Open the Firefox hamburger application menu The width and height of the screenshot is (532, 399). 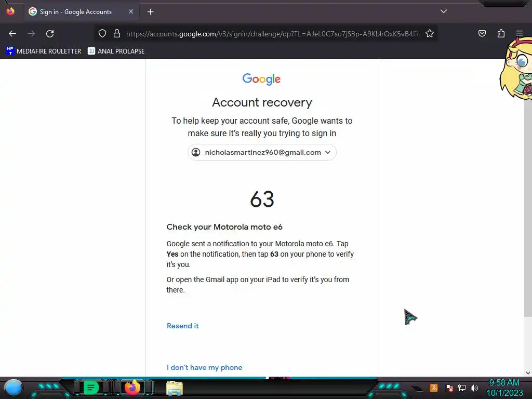520,33
